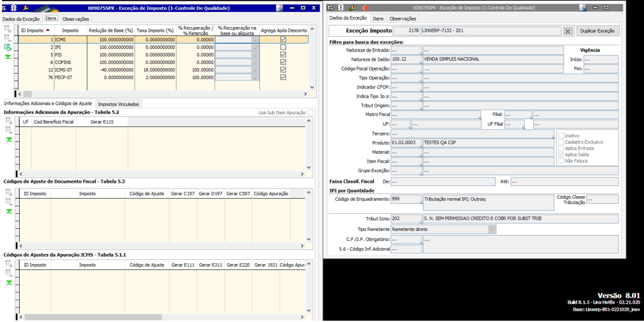The width and height of the screenshot is (644, 322).
Task: Switch to the Impostos Vinculados tab
Action: (118, 104)
